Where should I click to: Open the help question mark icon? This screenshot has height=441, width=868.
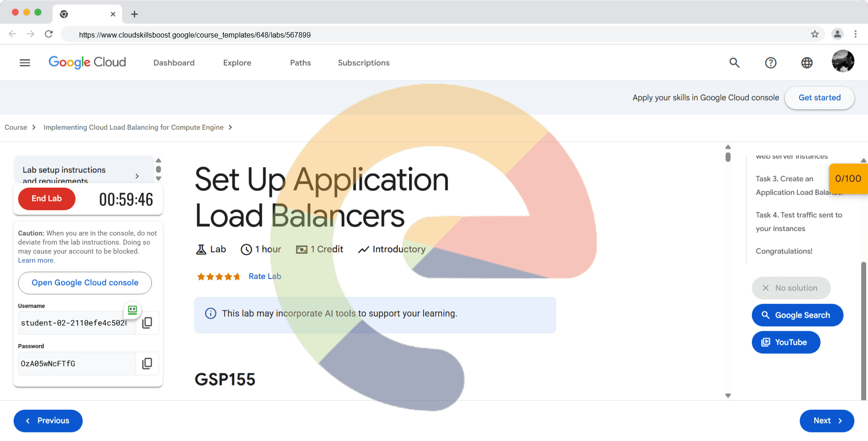coord(771,63)
